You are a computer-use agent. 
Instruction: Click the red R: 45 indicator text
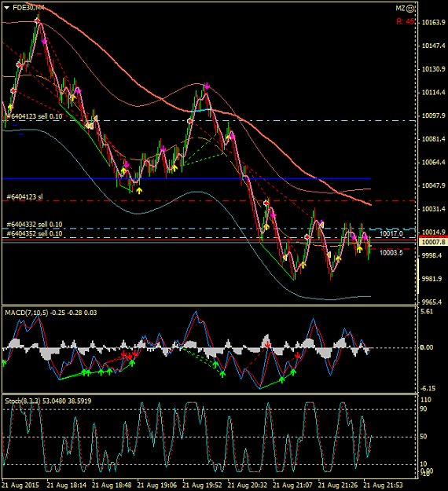pyautogui.click(x=405, y=22)
